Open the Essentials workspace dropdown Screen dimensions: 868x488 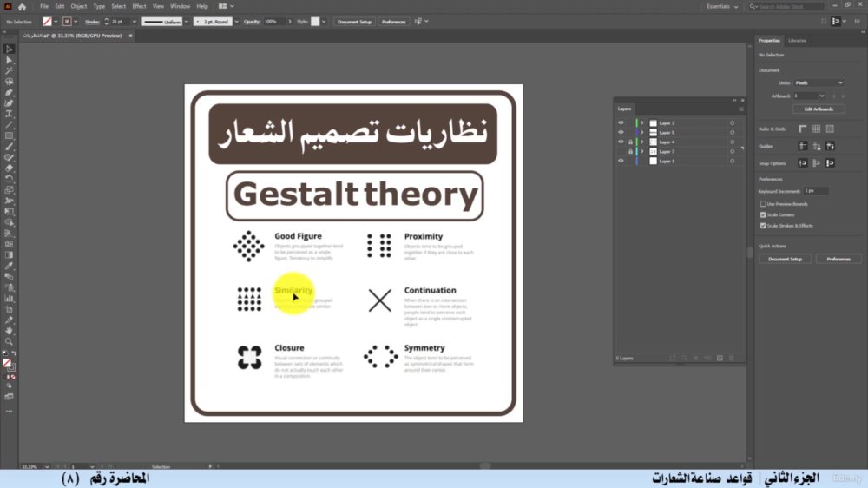722,7
